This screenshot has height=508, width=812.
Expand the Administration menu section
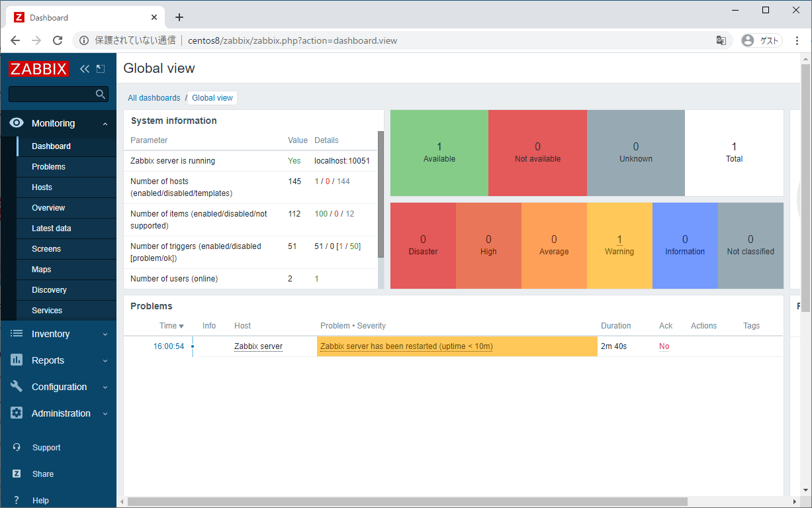[105, 414]
